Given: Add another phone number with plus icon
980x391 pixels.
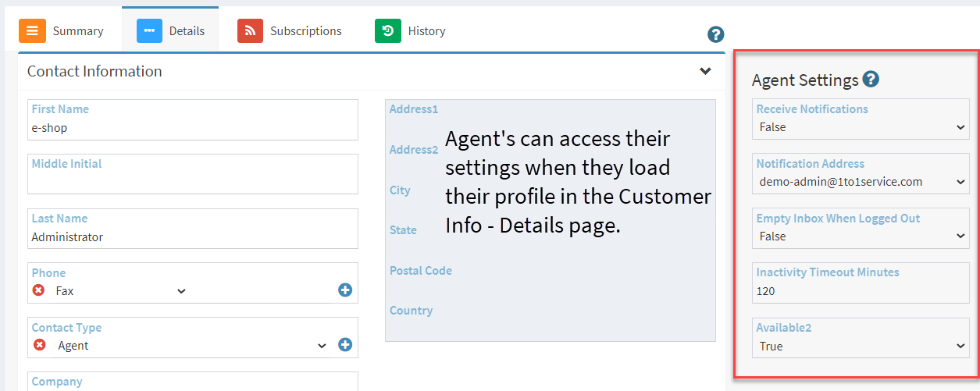Looking at the screenshot, I should 345,290.
